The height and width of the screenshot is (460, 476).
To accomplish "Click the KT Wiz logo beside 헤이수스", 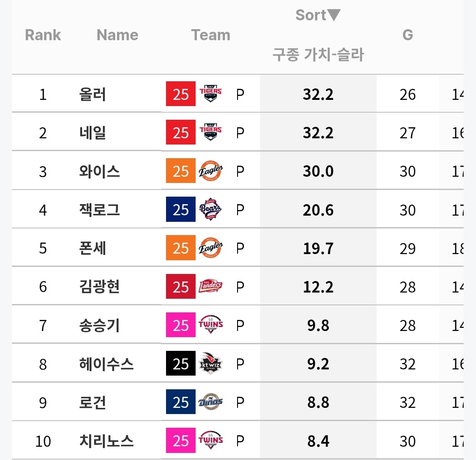I will coord(211,364).
